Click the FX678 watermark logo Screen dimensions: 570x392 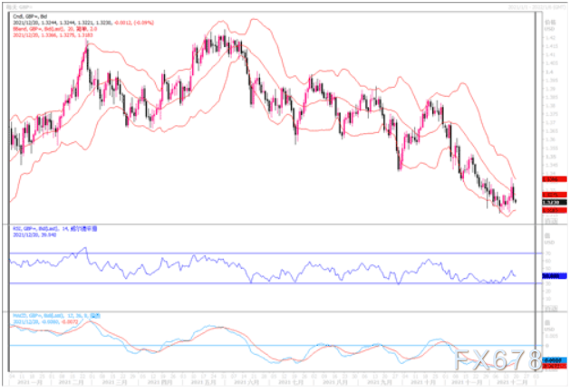(x=498, y=360)
